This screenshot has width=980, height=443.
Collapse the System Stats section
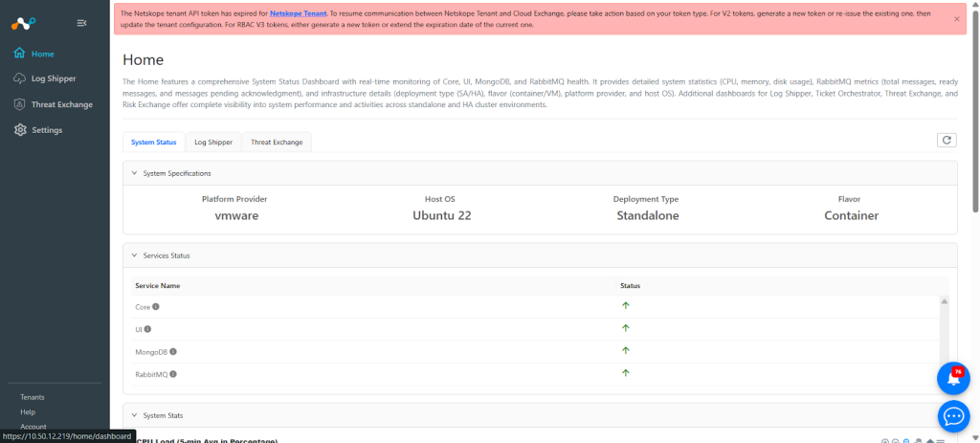tap(134, 415)
